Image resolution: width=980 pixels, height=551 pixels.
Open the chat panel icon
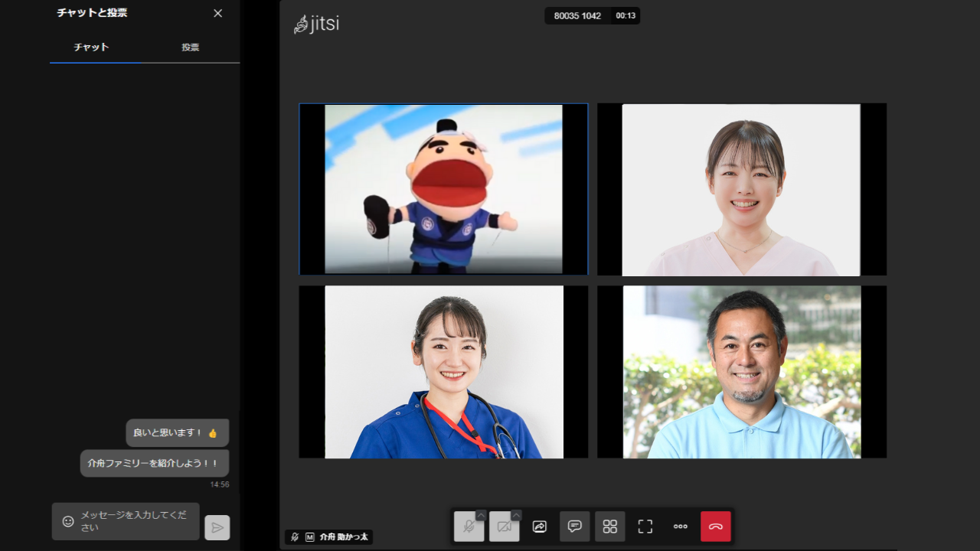[574, 527]
